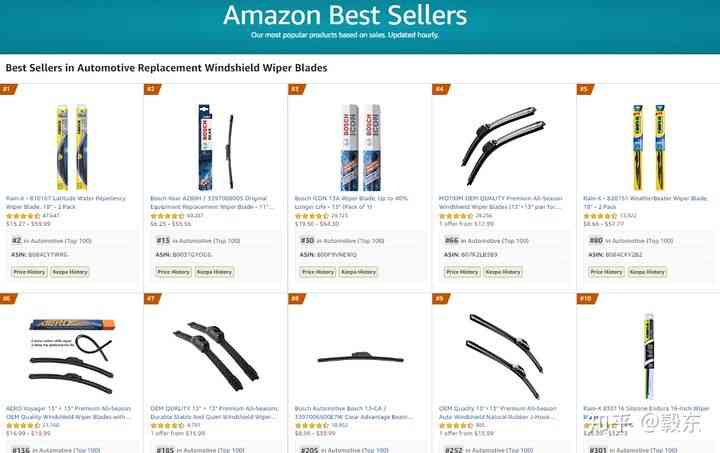
Task: Click Keepa History button under #4 MOTIUM product
Action: (503, 272)
